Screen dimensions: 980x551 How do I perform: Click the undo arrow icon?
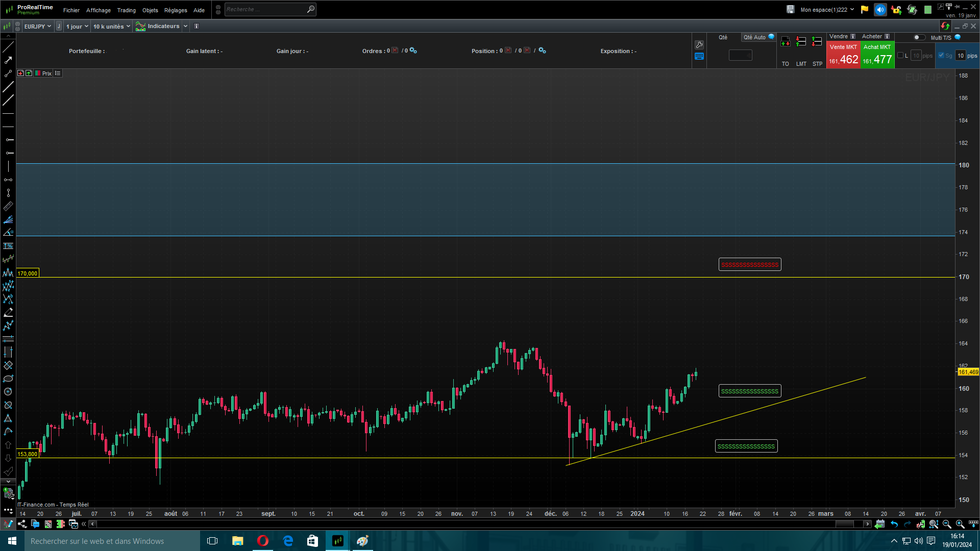tap(894, 524)
